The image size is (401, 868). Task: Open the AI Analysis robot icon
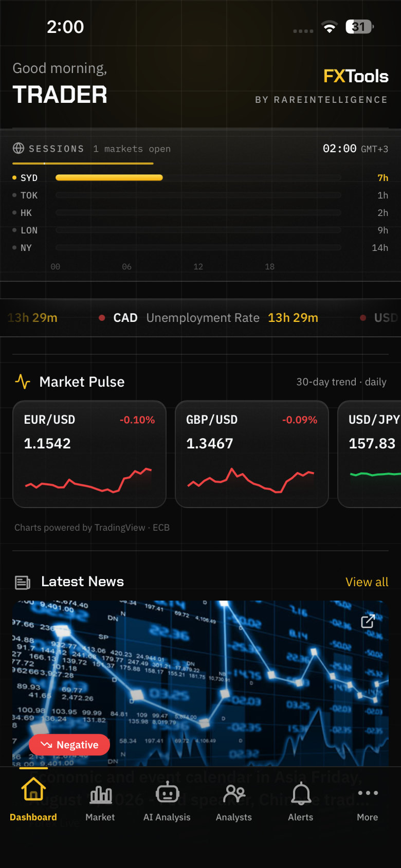167,793
